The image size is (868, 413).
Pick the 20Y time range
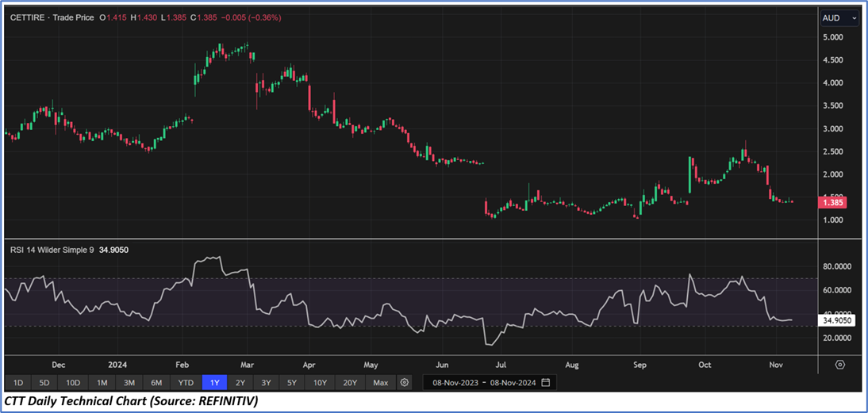pyautogui.click(x=350, y=383)
